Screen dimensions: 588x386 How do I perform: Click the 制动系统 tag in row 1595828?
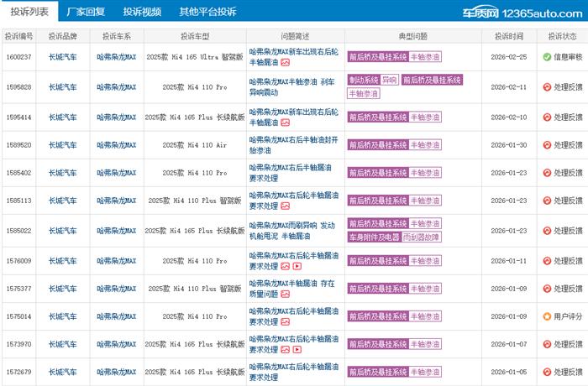363,80
